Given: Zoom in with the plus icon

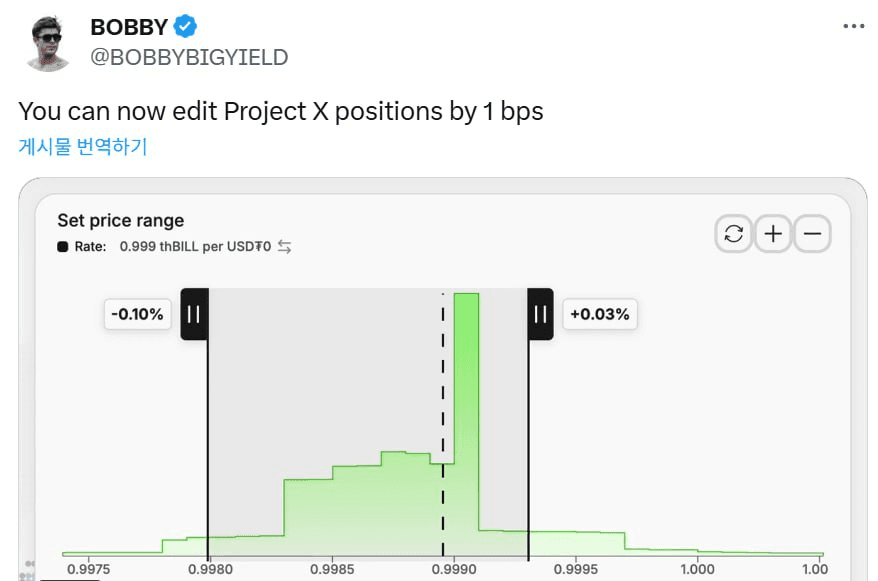Looking at the screenshot, I should [x=773, y=233].
